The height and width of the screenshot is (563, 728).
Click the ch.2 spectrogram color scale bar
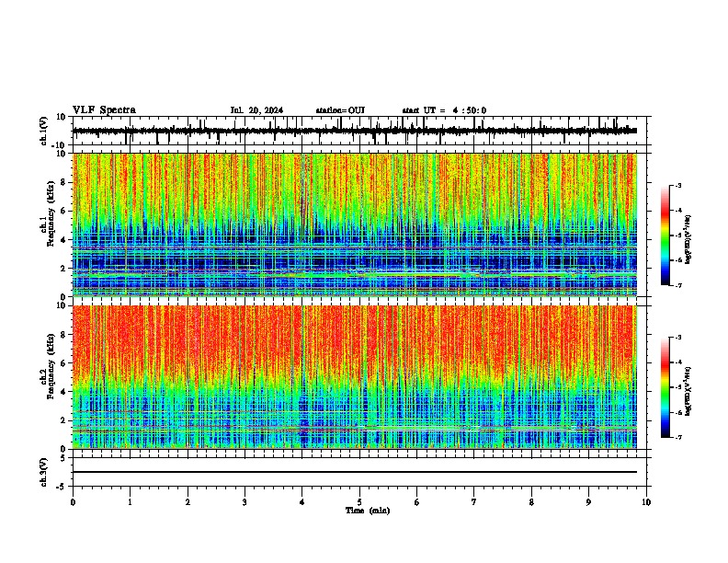point(665,387)
